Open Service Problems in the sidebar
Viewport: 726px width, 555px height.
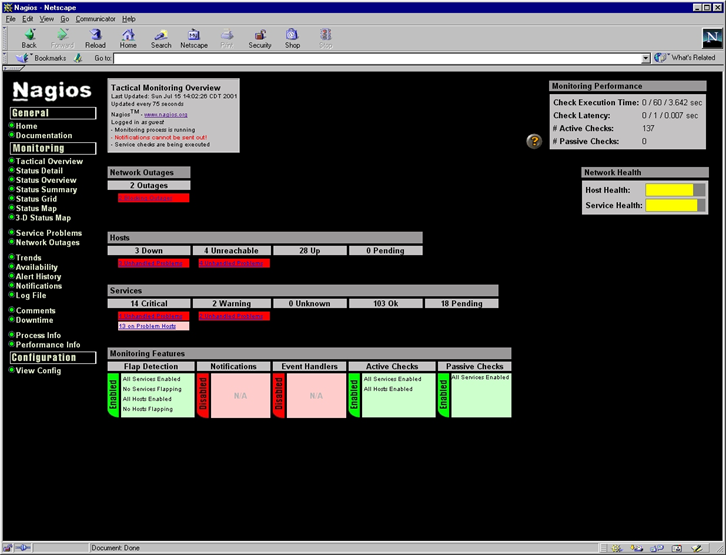pos(49,233)
